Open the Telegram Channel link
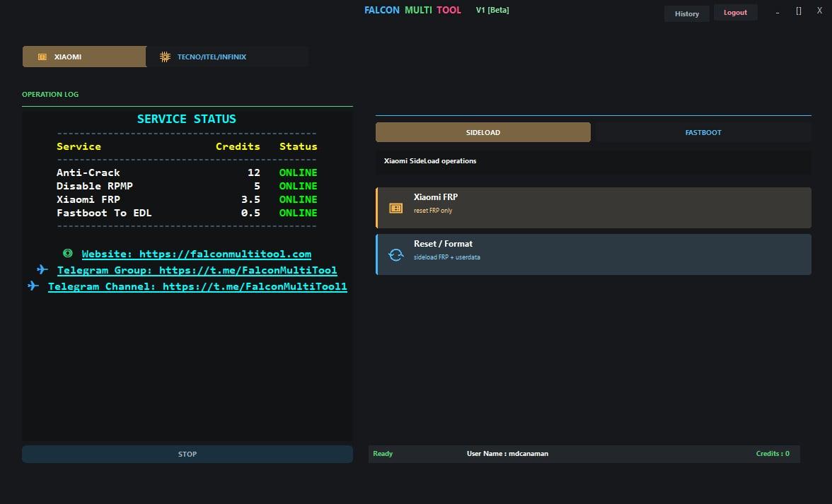 point(197,287)
